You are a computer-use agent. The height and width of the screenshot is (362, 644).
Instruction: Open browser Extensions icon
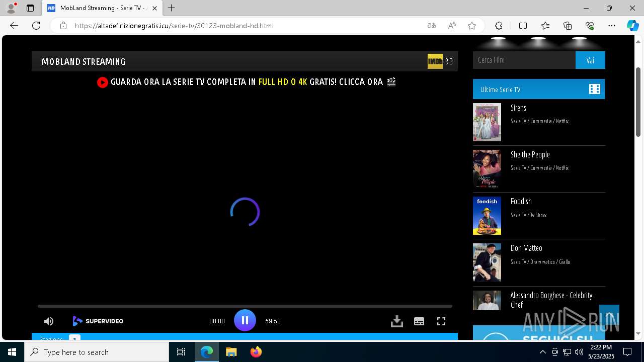click(499, 26)
